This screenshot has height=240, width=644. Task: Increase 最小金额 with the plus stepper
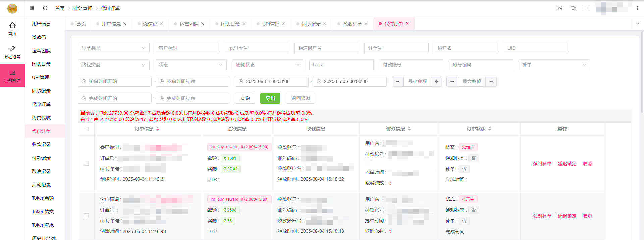pyautogui.click(x=436, y=81)
